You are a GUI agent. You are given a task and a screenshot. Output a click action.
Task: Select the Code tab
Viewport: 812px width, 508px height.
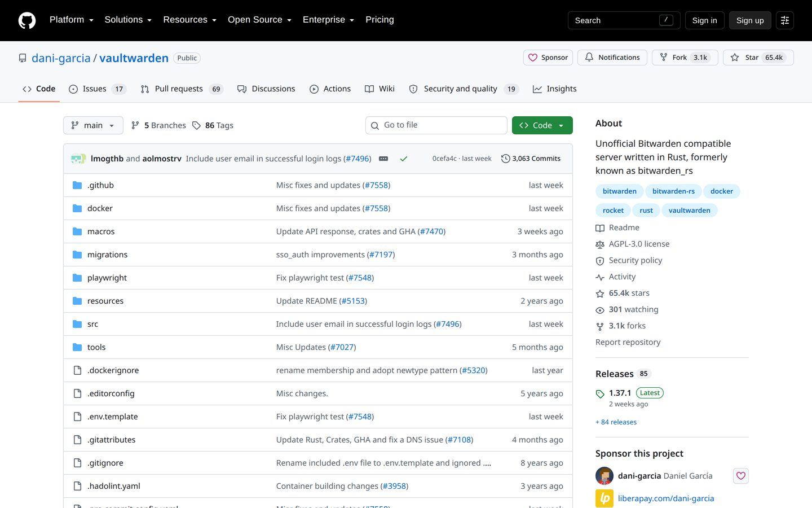tap(39, 89)
